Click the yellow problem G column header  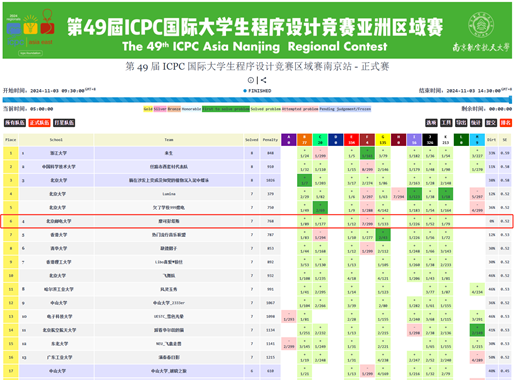[x=383, y=140]
